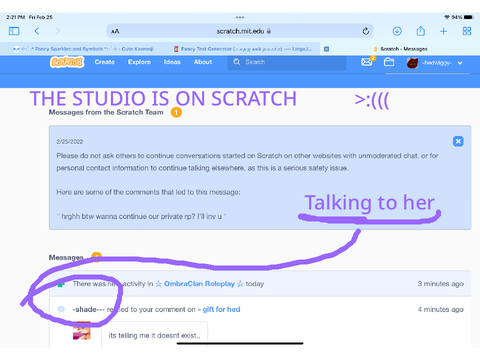
Task: Click the Scratch logo
Action: [67, 62]
